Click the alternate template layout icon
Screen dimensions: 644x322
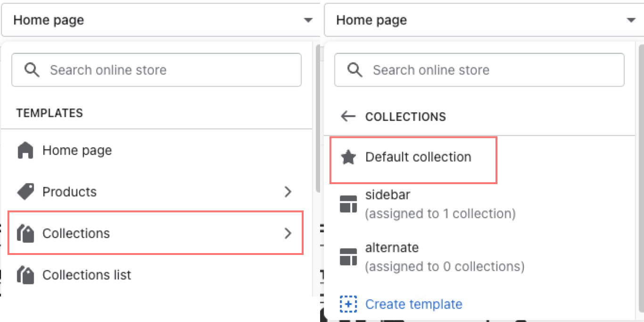348,257
